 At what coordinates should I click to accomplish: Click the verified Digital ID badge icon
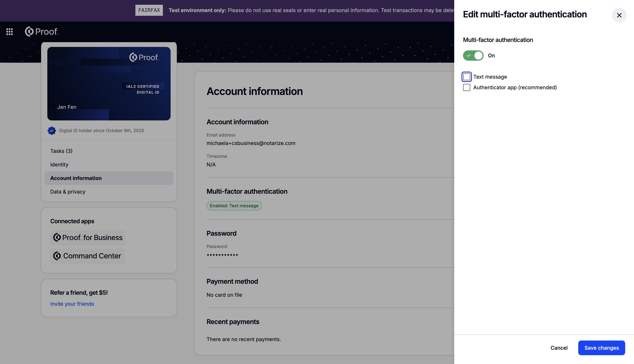(52, 130)
